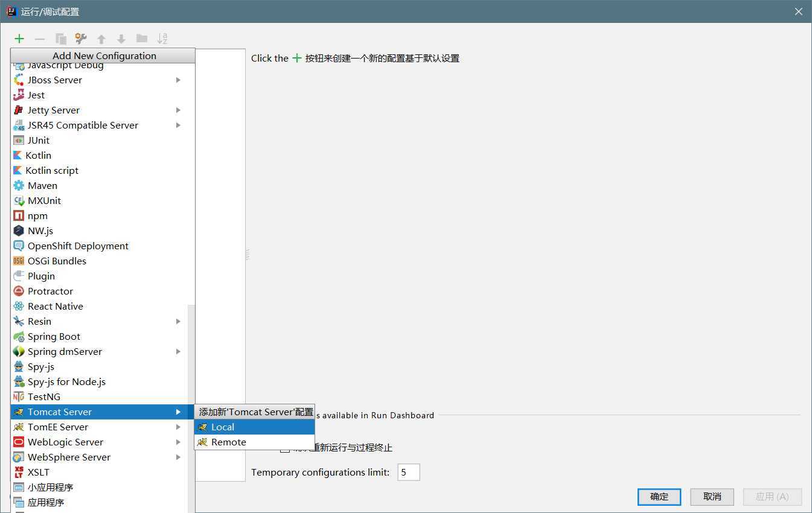Click the Sort Configurations alphabetically icon
Screen dimensions: 812x513
(x=162, y=39)
